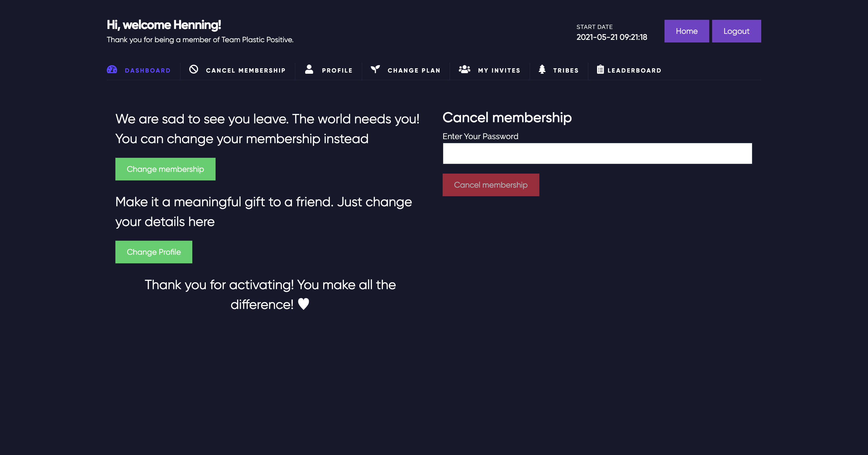
Task: Click the green Change membership button
Action: (x=165, y=169)
